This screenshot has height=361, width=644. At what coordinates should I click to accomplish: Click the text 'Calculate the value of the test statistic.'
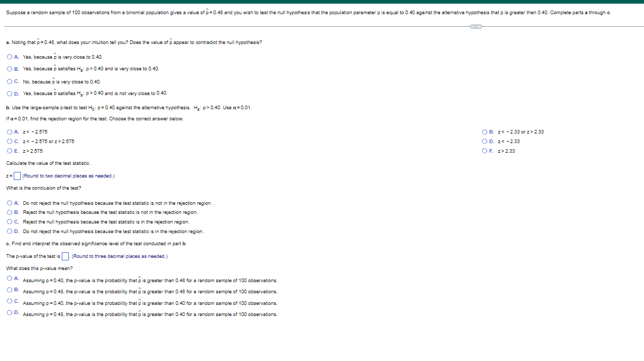[48, 163]
